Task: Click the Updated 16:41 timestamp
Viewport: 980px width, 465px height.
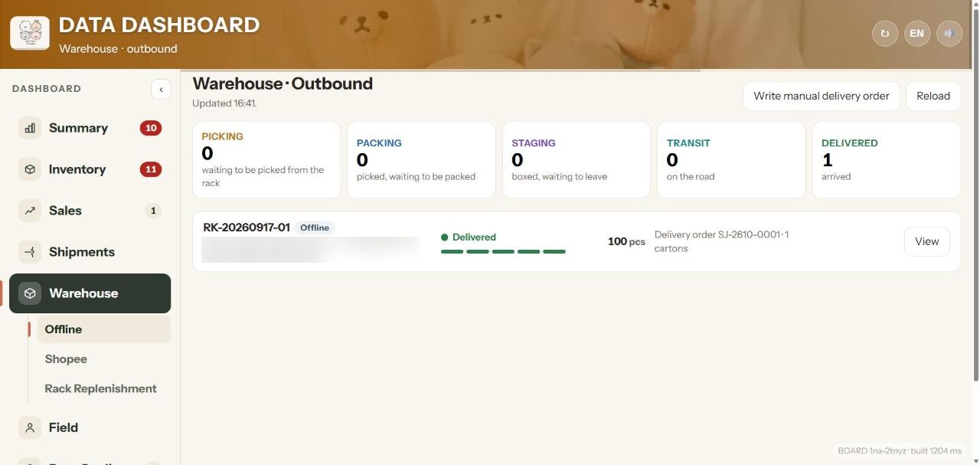Action: point(224,103)
